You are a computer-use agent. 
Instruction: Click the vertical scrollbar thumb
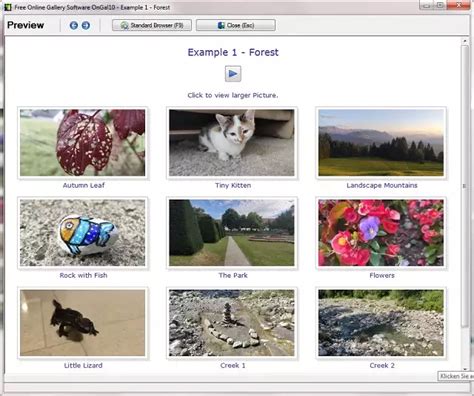(465, 186)
